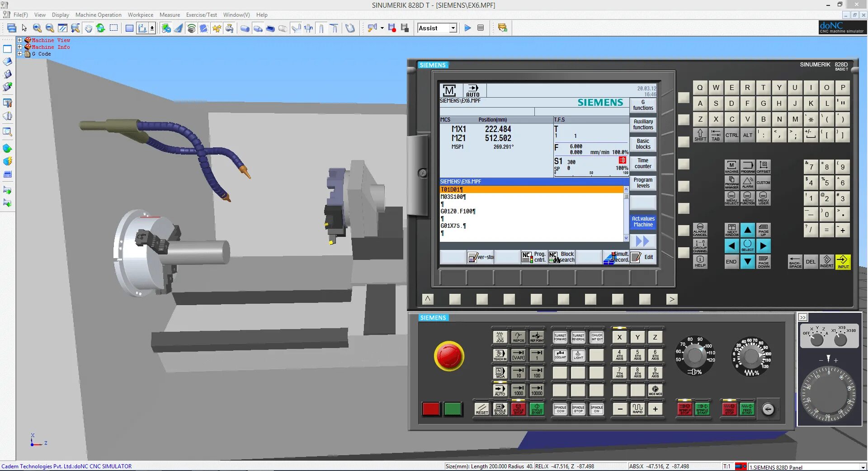Image resolution: width=868 pixels, height=471 pixels.
Task: Click the Basic blocks softkey
Action: point(643,144)
